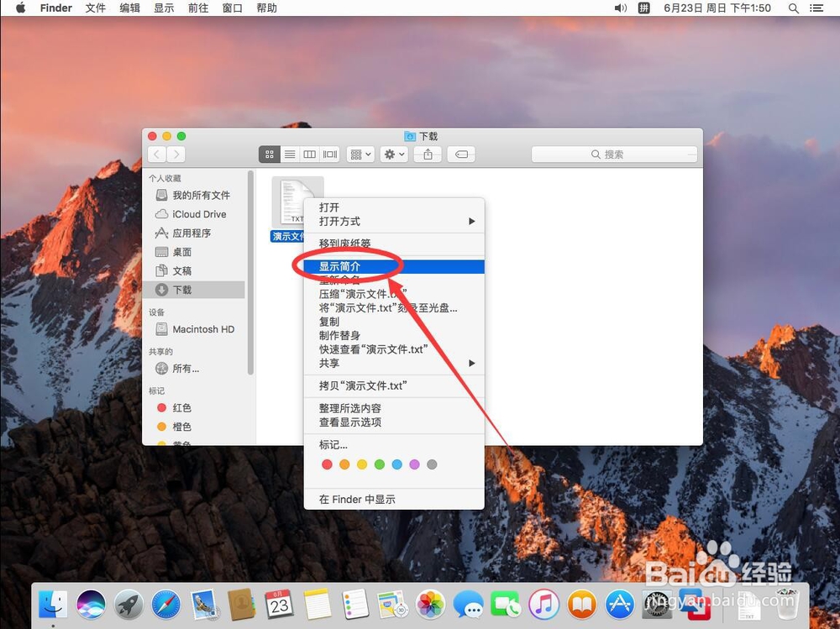Open the arrange-by grouping dropdown
840x629 pixels.
[360, 155]
